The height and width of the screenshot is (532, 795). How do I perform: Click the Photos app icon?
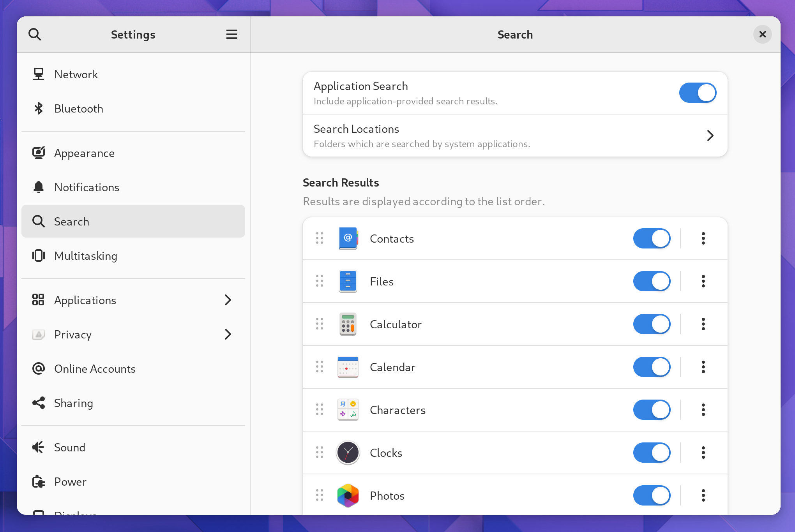tap(348, 495)
